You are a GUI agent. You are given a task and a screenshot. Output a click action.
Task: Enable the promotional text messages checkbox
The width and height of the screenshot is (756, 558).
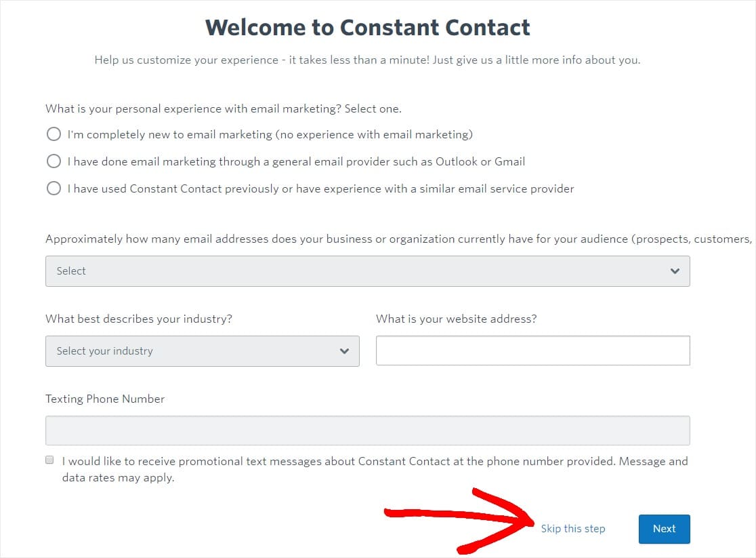click(49, 460)
